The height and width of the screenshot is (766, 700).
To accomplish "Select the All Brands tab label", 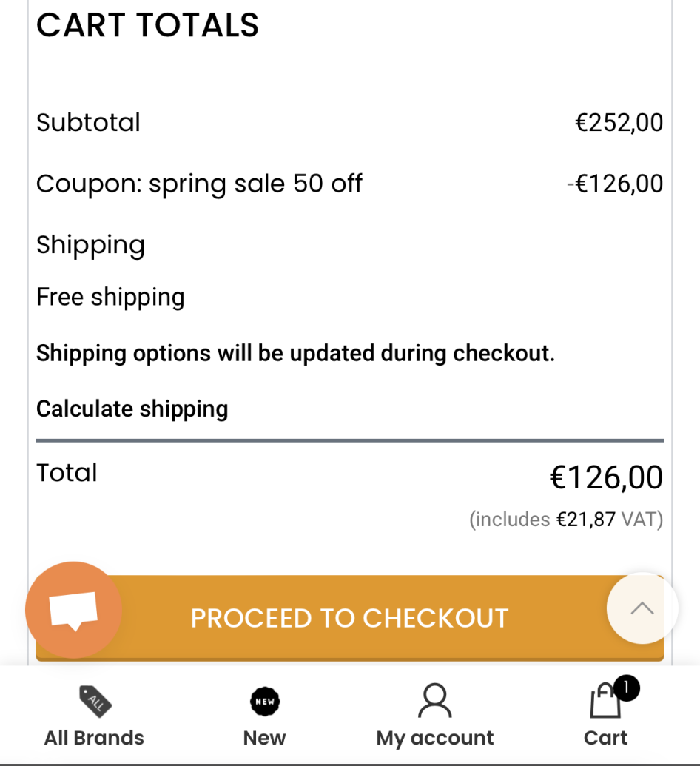I will pyautogui.click(x=94, y=738).
